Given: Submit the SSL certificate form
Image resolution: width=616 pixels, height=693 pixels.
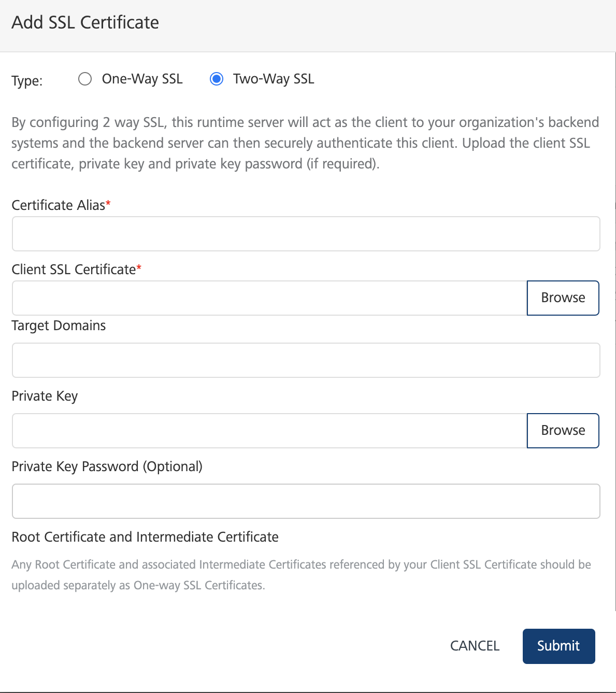Looking at the screenshot, I should (x=558, y=646).
